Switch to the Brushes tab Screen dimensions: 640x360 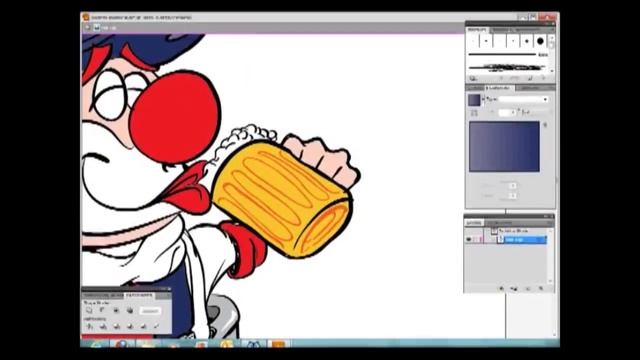coord(477,30)
